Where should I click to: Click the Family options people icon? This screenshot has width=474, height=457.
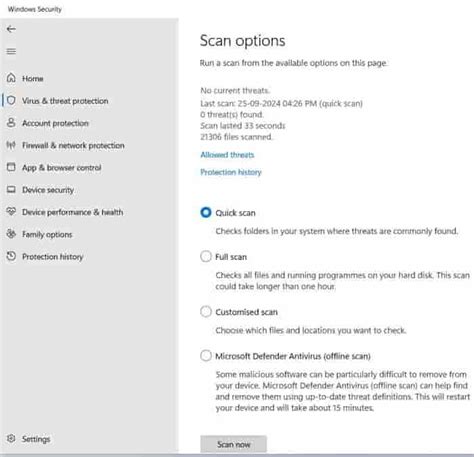[x=11, y=234]
